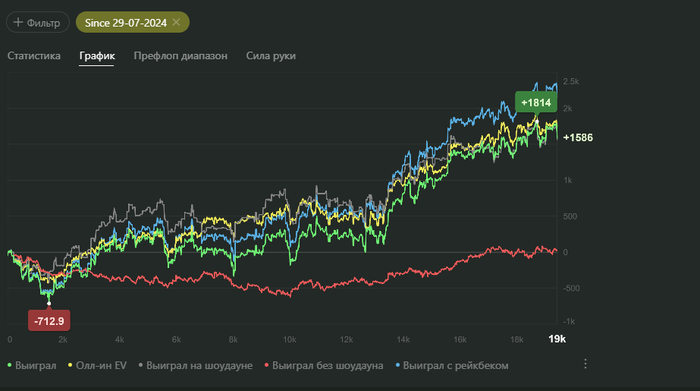Click the 2.5k y-axis label

[x=571, y=81]
